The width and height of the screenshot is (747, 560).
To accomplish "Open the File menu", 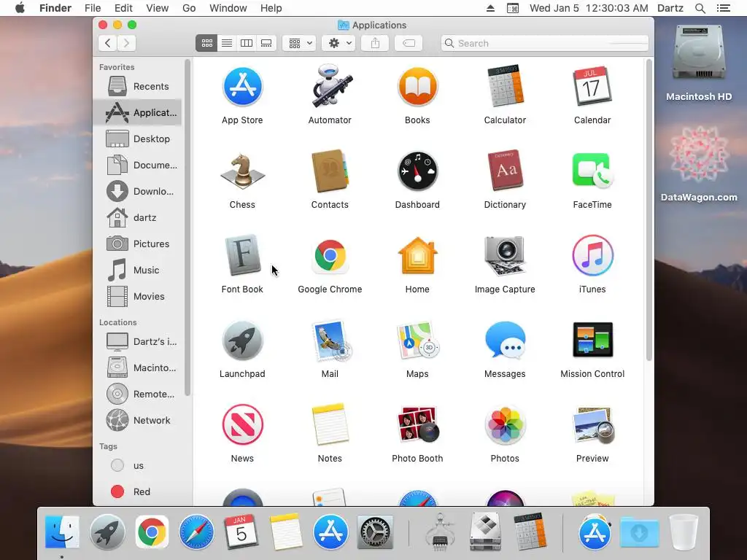I will [x=93, y=8].
